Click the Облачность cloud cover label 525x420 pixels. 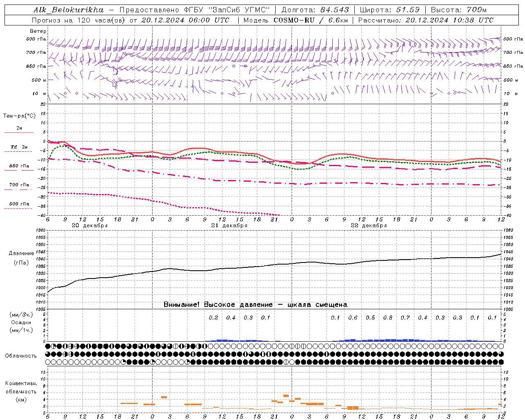(x=21, y=356)
